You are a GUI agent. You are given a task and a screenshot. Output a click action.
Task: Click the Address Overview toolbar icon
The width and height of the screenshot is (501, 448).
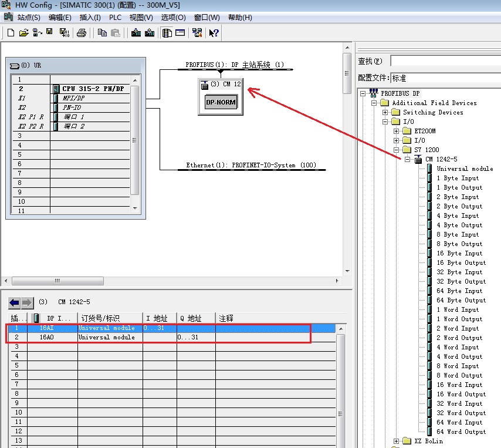pyautogui.click(x=180, y=33)
